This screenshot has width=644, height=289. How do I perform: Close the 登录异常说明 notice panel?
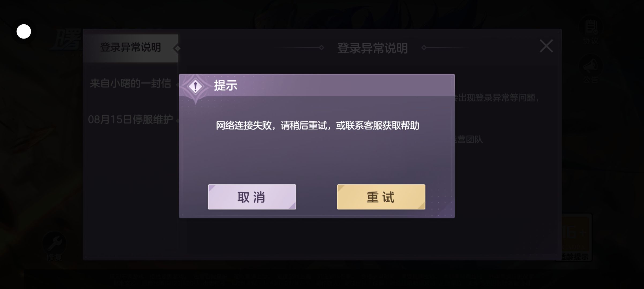coord(546,46)
